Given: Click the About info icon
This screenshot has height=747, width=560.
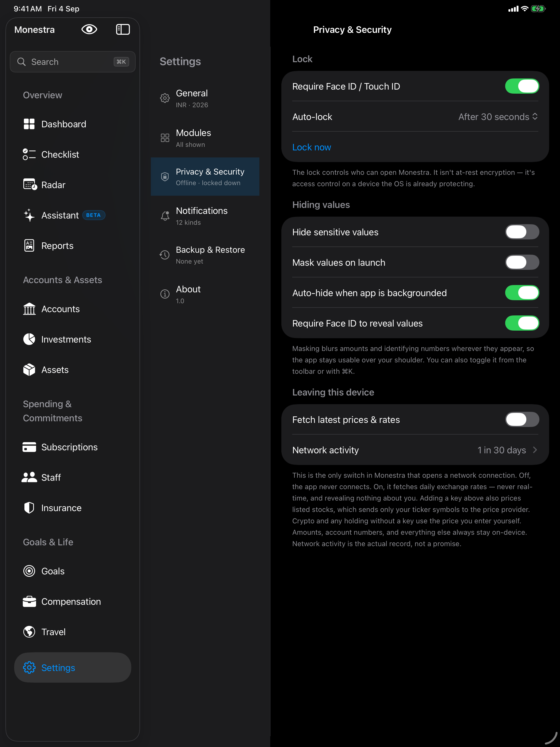Looking at the screenshot, I should [x=165, y=294].
